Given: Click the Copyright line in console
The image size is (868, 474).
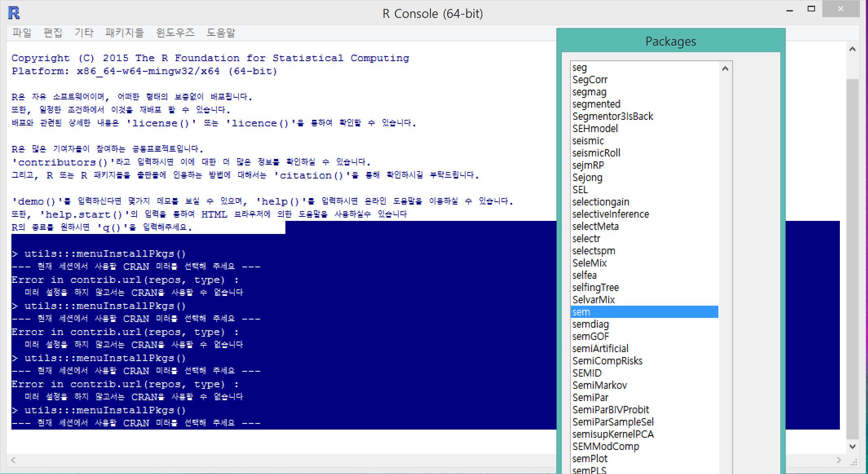Looking at the screenshot, I should [210, 58].
